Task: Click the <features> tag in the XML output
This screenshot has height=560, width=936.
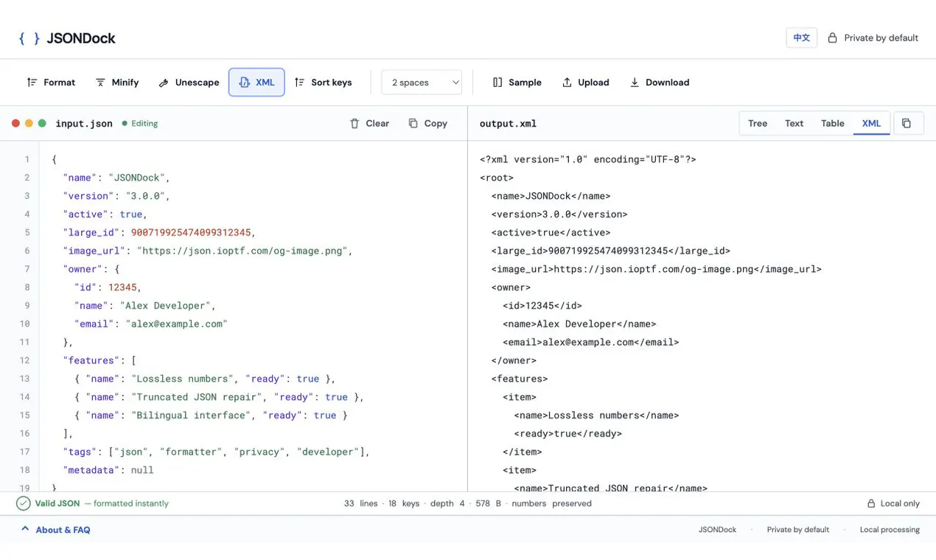Action: pos(520,379)
